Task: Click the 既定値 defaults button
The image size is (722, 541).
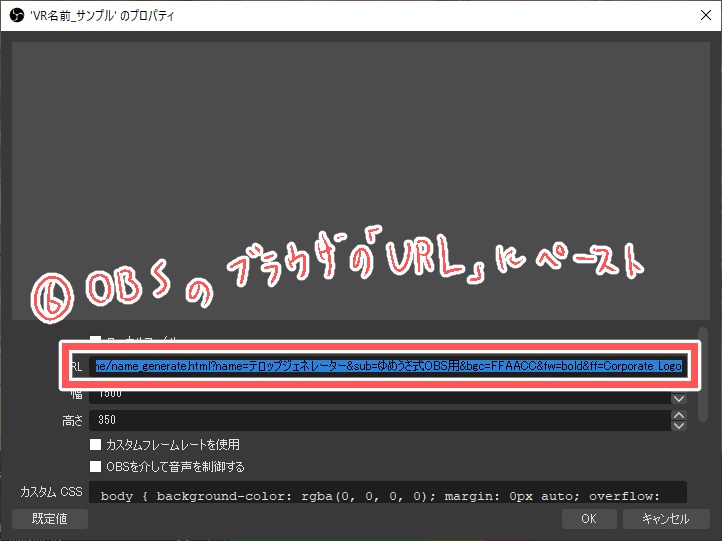Action: (x=50, y=518)
